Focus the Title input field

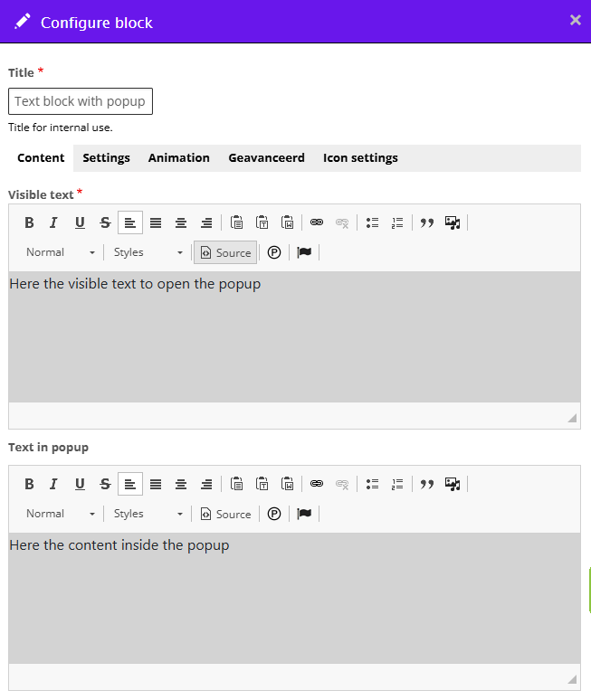point(81,101)
